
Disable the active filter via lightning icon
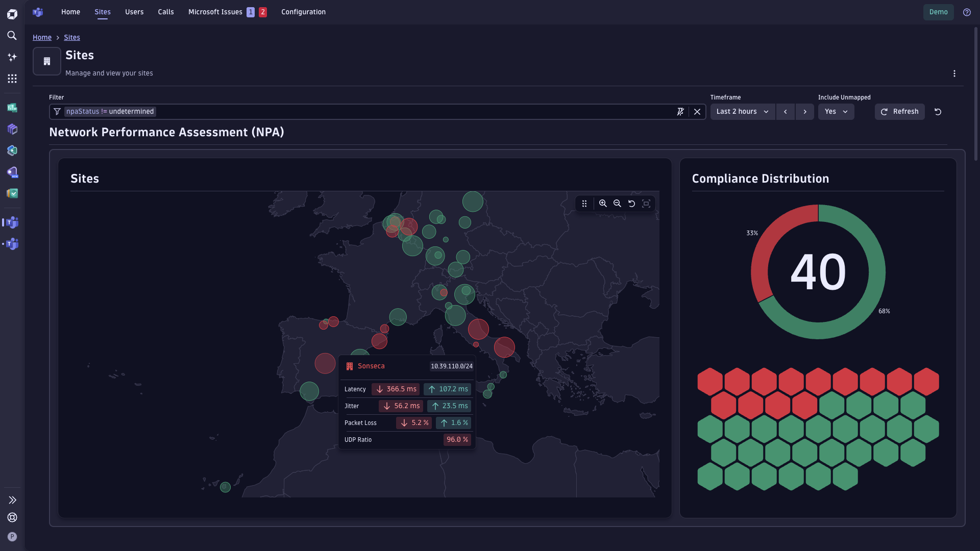click(x=681, y=111)
